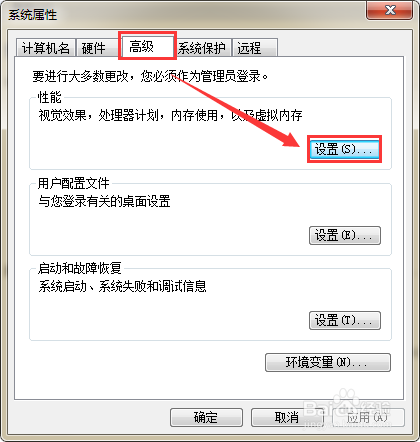Go to the 系统保护 tab

point(202,48)
